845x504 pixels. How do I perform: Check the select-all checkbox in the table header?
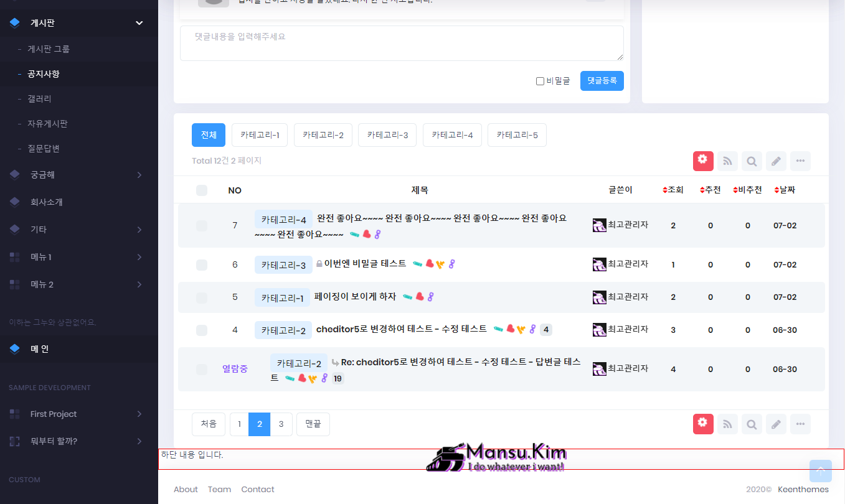[x=202, y=190]
